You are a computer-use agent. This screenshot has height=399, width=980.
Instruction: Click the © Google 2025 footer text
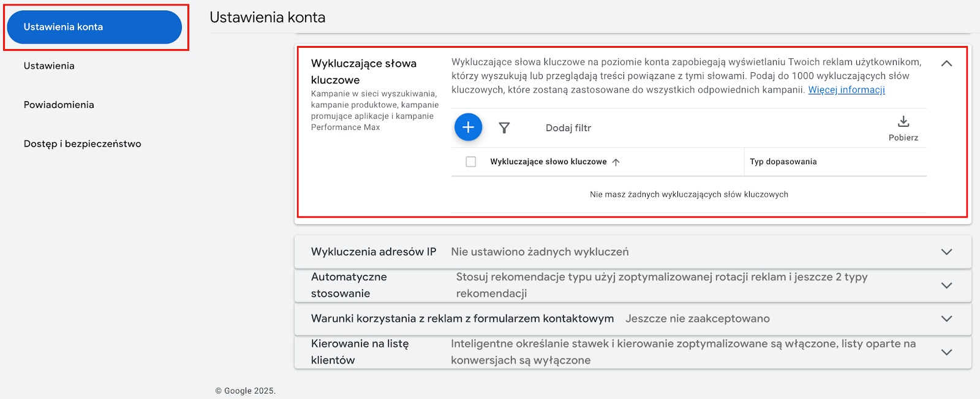(246, 391)
